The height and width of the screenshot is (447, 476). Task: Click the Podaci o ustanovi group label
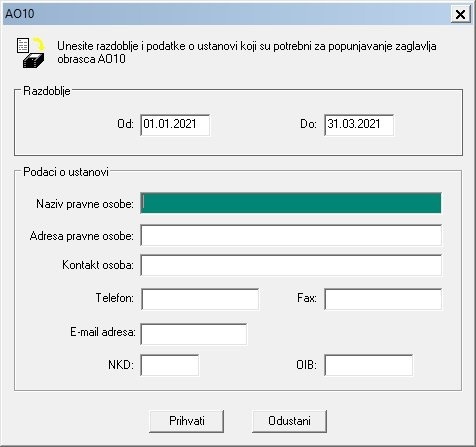[66, 172]
